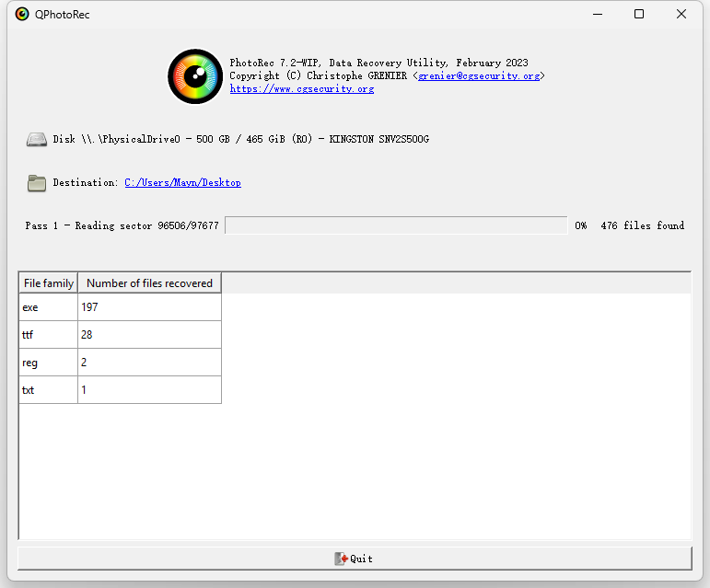
Task: Open the https://www.cgsecurity.org link
Action: point(302,88)
